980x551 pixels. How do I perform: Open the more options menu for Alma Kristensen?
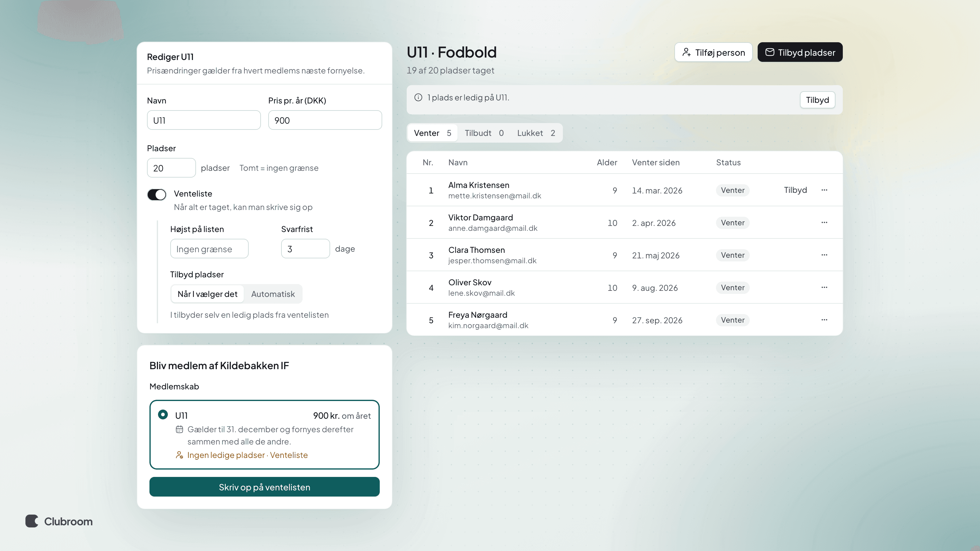(x=824, y=190)
